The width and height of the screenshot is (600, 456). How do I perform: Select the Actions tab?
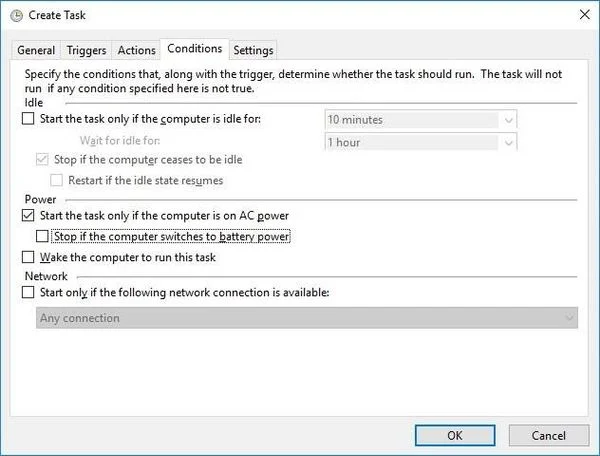pyautogui.click(x=136, y=50)
